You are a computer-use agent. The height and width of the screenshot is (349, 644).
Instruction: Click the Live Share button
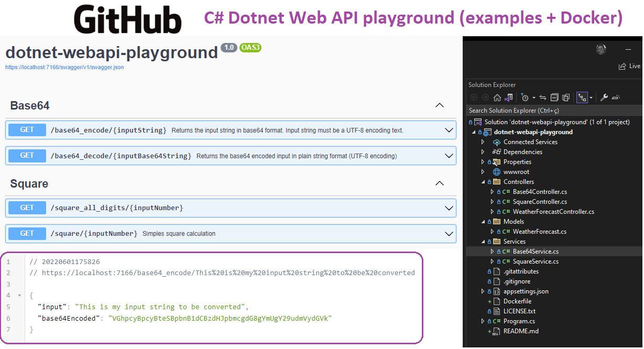tap(629, 66)
